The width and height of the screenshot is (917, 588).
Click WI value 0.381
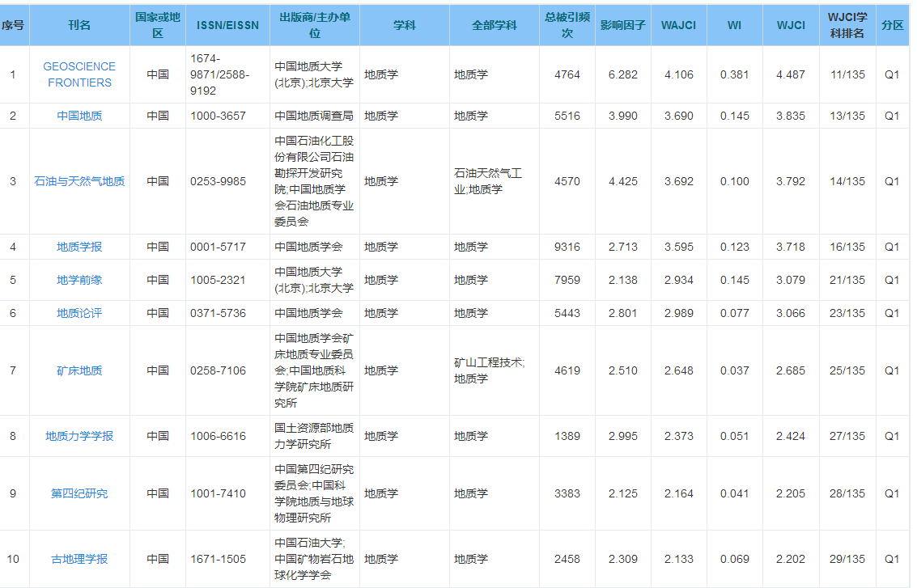click(x=735, y=75)
